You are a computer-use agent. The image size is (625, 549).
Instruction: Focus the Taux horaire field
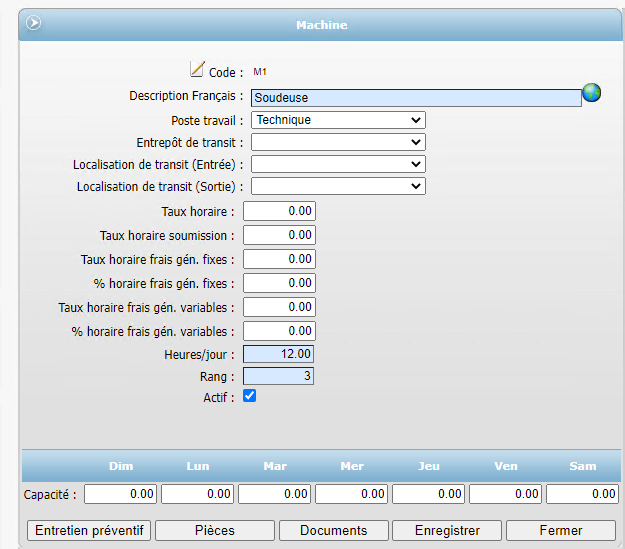[x=279, y=211]
